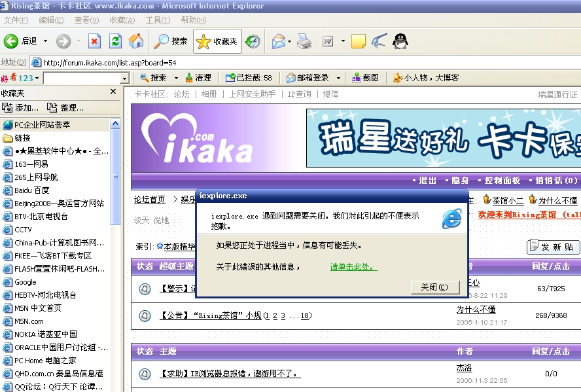Expand the 邮箱登录 dropdown arrow

tap(338, 78)
